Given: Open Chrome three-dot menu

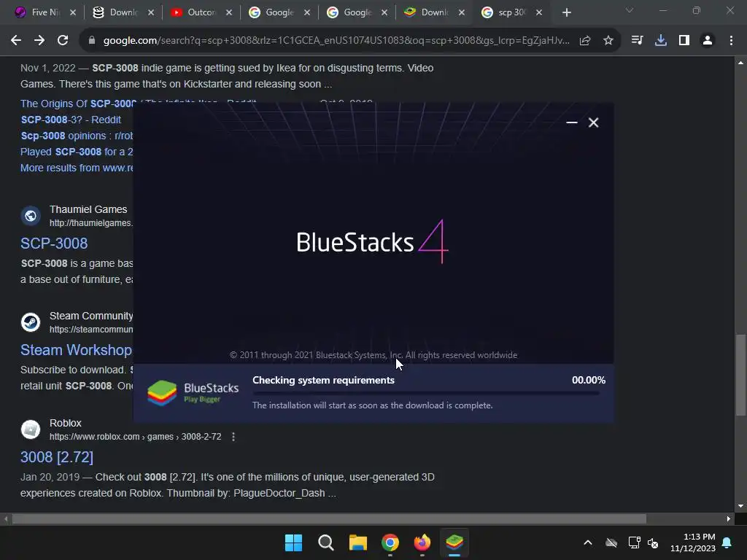Looking at the screenshot, I should [x=731, y=41].
